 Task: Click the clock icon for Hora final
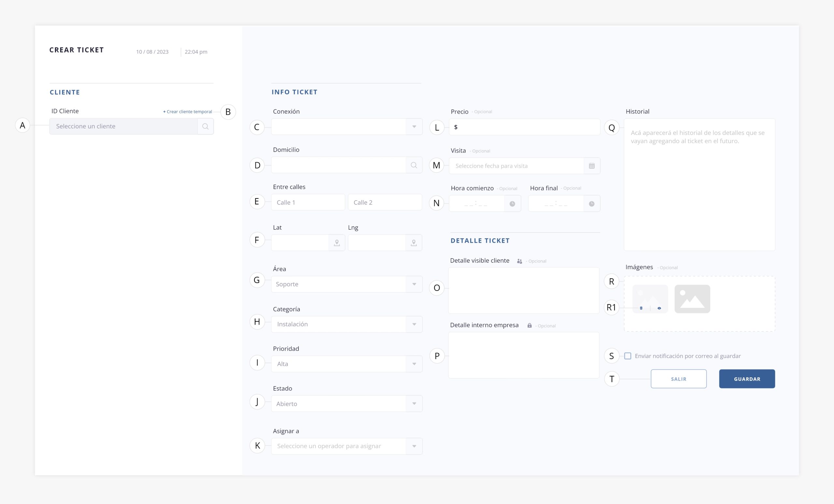click(591, 204)
